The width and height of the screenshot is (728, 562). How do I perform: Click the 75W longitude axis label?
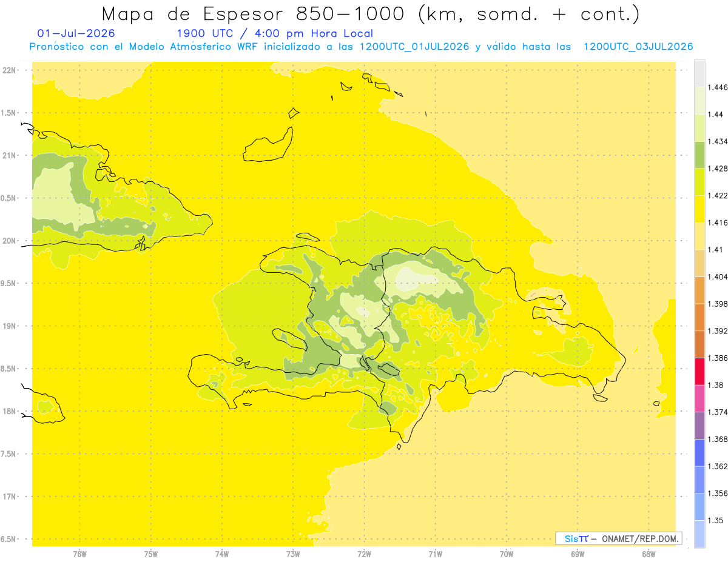(x=151, y=554)
